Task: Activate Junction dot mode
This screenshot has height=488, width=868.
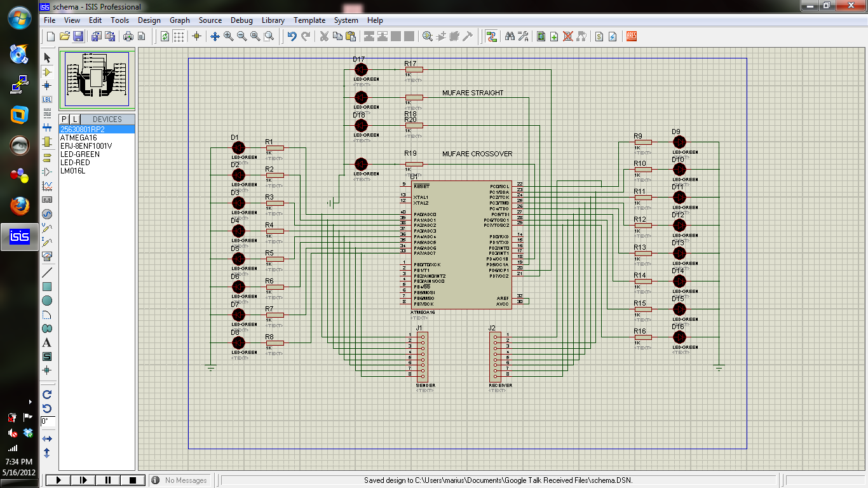Action: click(x=47, y=85)
